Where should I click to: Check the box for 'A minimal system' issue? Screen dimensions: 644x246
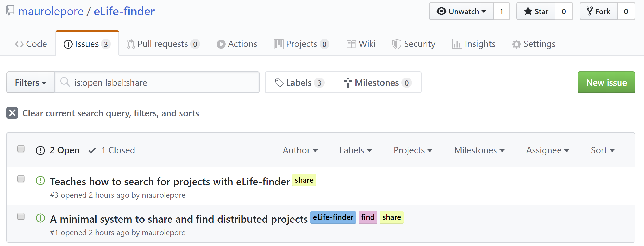tap(21, 216)
